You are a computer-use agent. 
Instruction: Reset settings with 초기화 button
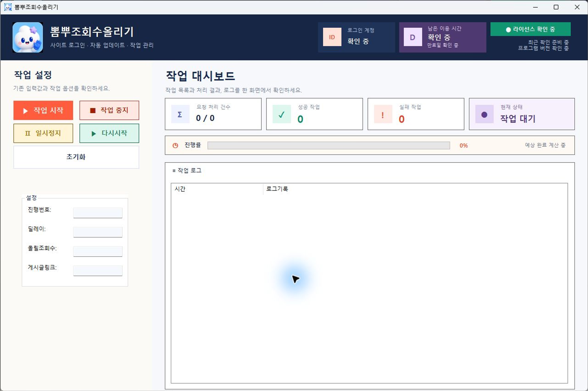76,157
